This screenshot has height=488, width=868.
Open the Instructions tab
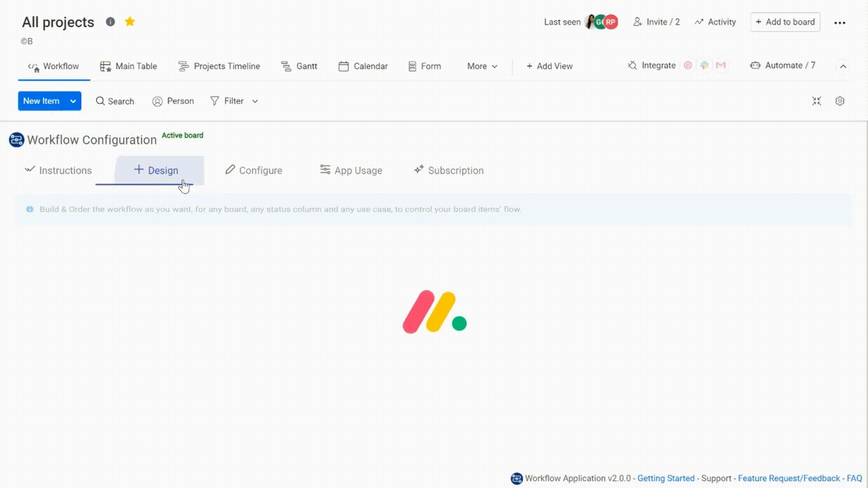[58, 170]
